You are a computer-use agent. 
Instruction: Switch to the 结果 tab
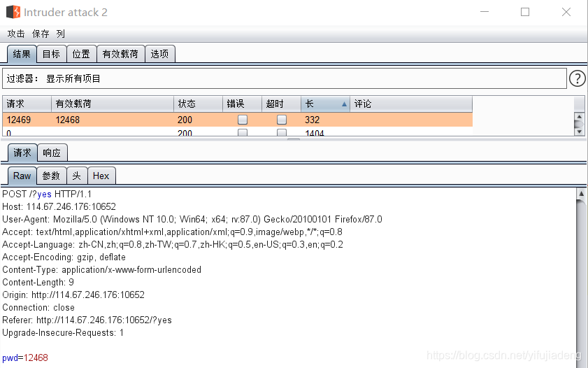pyautogui.click(x=22, y=54)
